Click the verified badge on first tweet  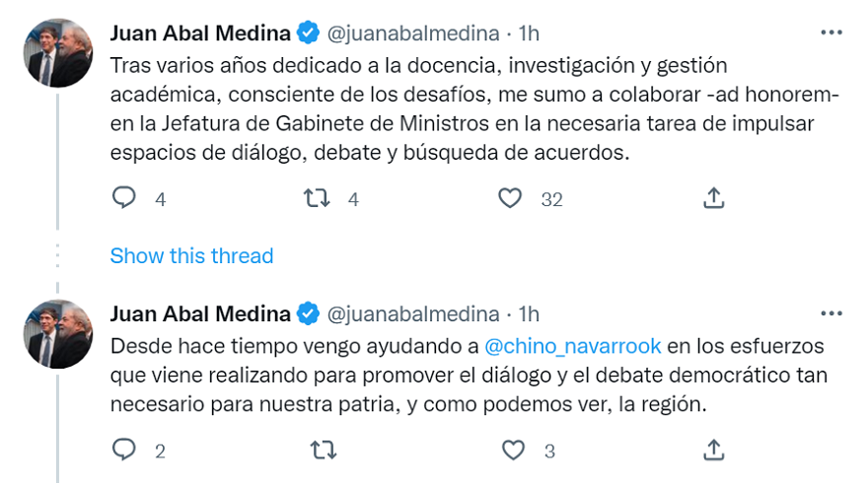click(x=309, y=34)
